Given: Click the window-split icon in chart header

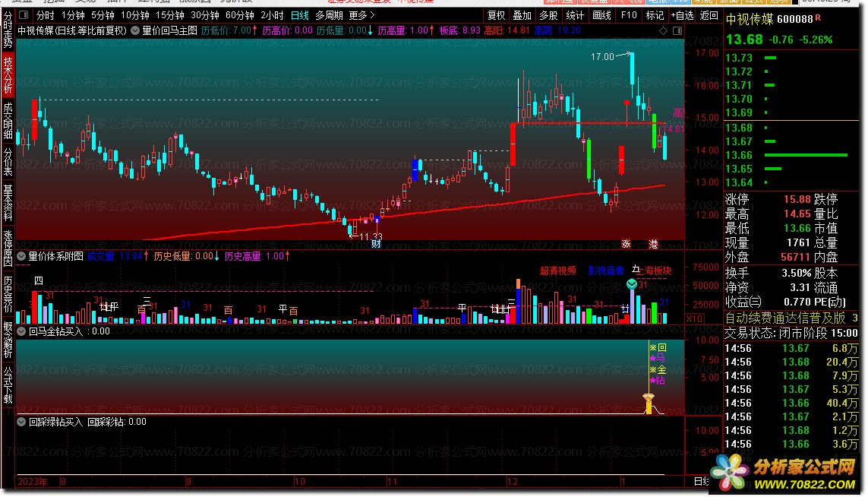Looking at the screenshot, I should (677, 31).
